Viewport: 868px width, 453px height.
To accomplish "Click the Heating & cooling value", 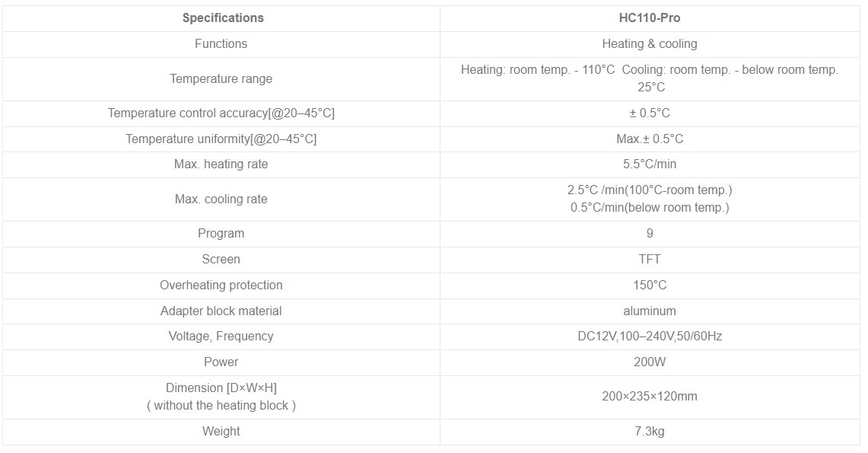I will point(650,44).
